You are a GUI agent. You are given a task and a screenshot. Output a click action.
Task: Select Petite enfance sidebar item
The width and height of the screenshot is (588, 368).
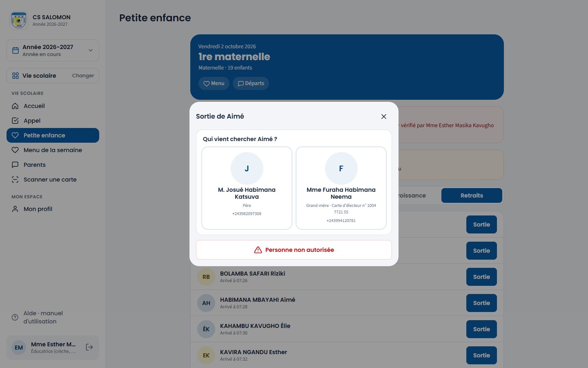[53, 135]
